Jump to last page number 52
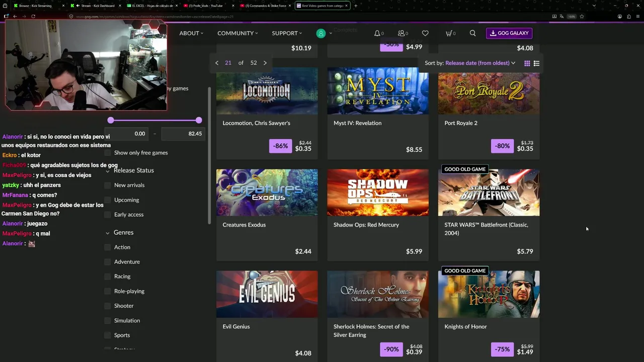 click(254, 63)
